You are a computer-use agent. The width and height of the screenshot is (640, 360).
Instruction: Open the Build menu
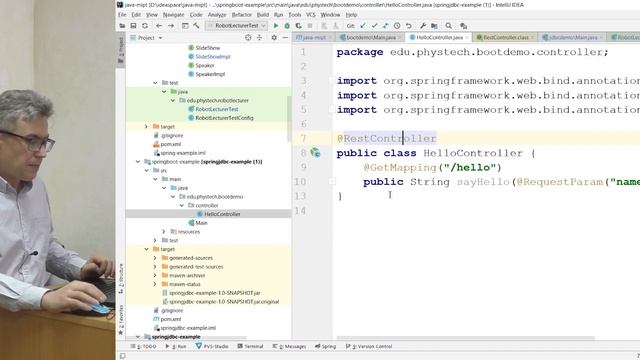click(263, 15)
